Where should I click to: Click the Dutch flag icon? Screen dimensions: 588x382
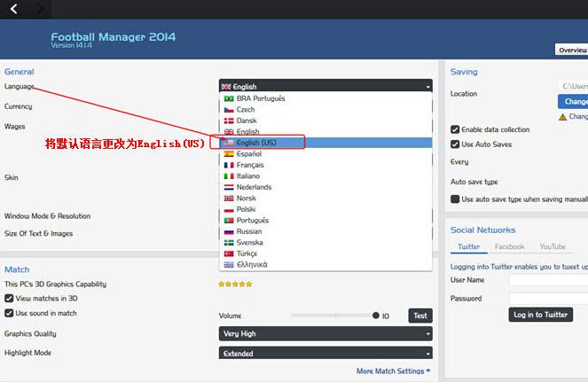229,187
